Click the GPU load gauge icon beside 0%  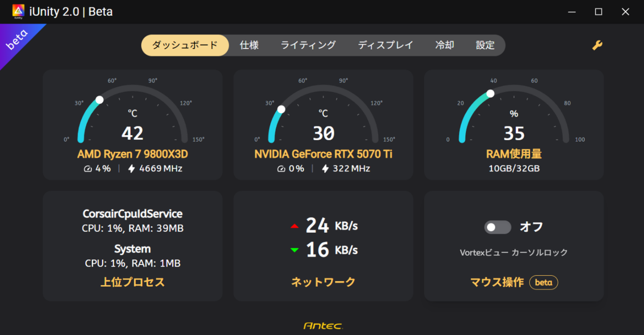[x=281, y=169]
